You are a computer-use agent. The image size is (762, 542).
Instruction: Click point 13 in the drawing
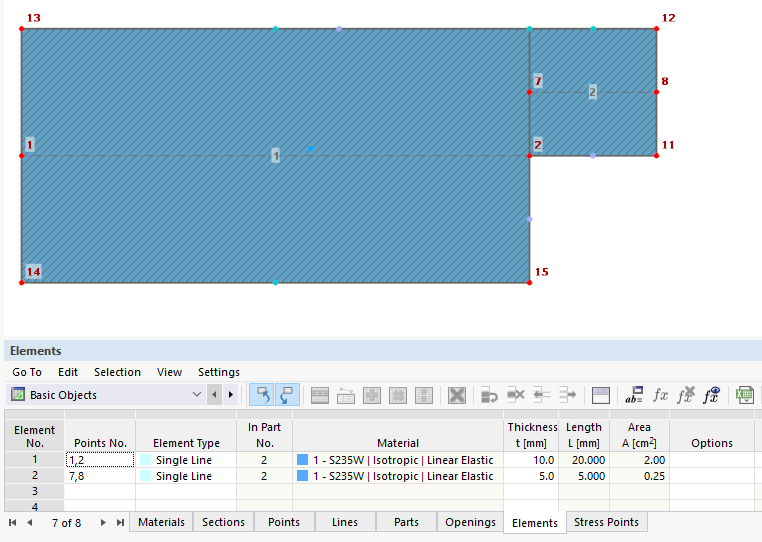click(x=21, y=29)
